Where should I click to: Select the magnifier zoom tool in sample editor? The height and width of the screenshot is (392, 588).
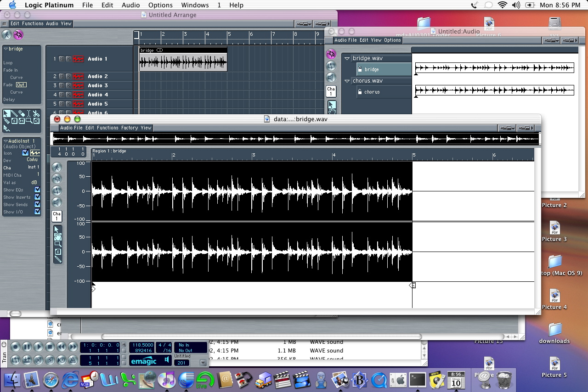[x=58, y=244]
